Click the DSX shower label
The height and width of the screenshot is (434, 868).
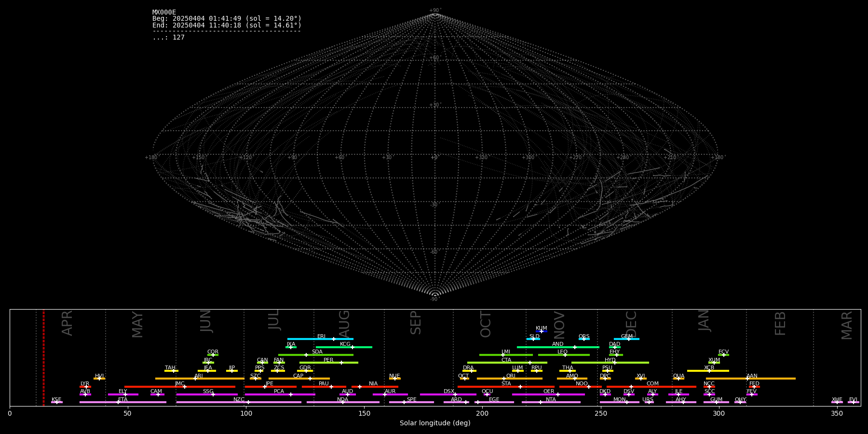click(x=449, y=392)
